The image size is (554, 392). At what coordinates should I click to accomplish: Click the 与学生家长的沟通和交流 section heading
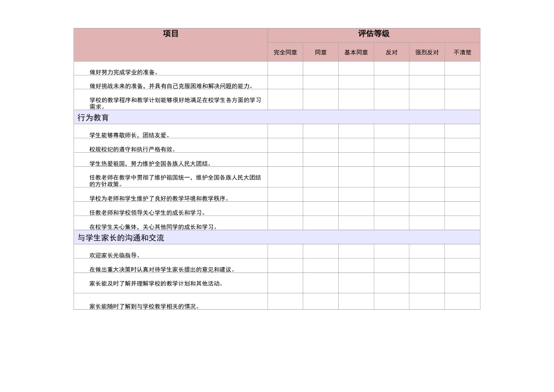(x=277, y=237)
